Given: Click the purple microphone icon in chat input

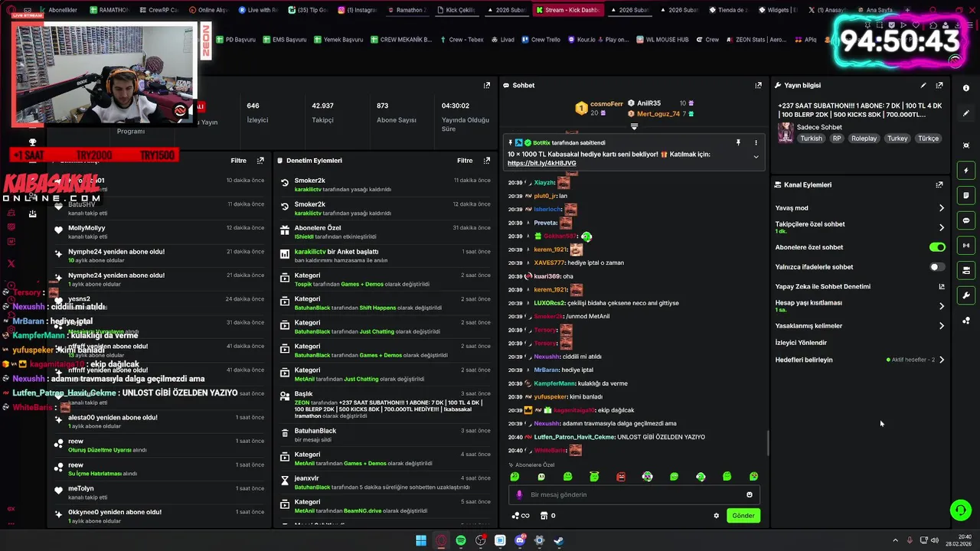Looking at the screenshot, I should coord(519,494).
